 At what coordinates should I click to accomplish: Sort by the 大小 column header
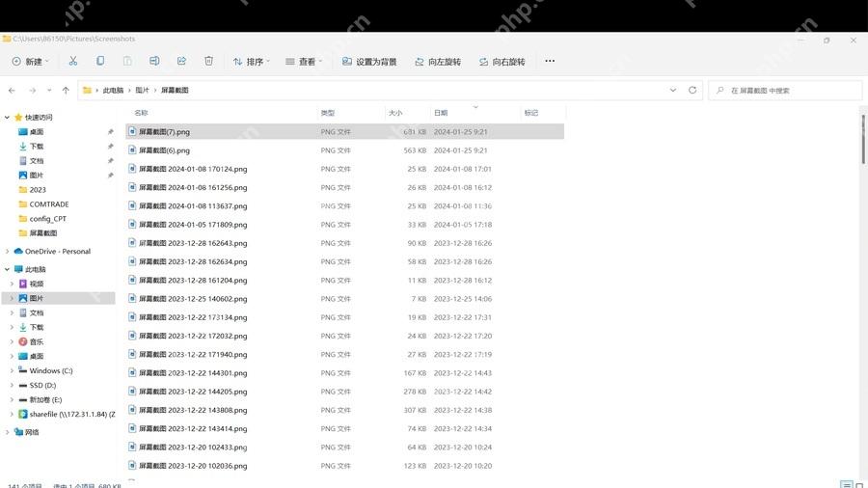[395, 113]
